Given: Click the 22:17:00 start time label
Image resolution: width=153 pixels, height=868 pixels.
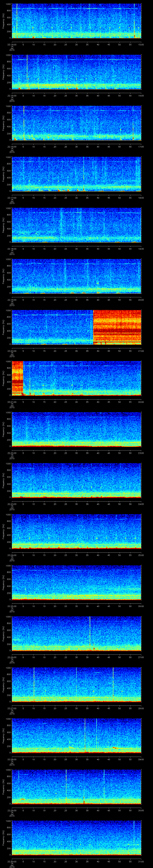Looking at the screenshot, I should point(12,197).
